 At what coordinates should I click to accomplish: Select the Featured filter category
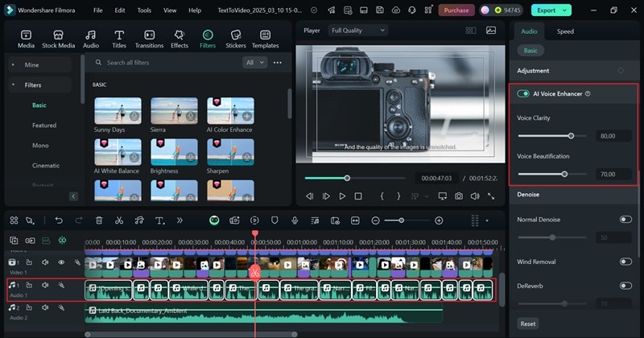click(x=44, y=126)
